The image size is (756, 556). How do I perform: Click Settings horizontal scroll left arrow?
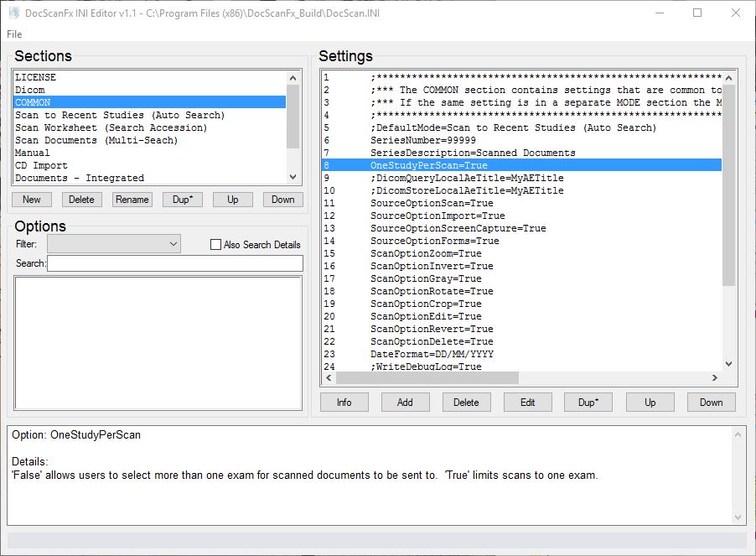point(329,377)
